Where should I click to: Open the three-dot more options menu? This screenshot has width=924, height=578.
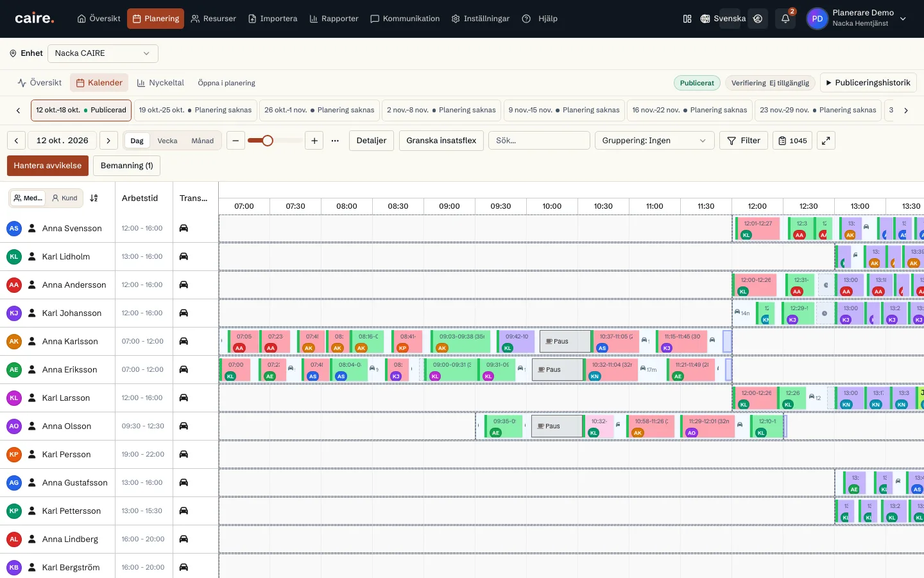tap(335, 141)
